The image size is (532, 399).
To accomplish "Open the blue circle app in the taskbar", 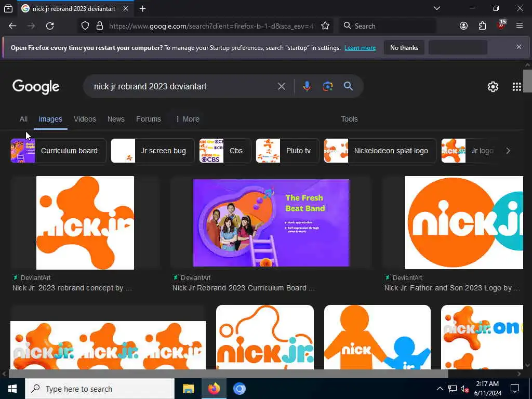I will [x=239, y=389].
